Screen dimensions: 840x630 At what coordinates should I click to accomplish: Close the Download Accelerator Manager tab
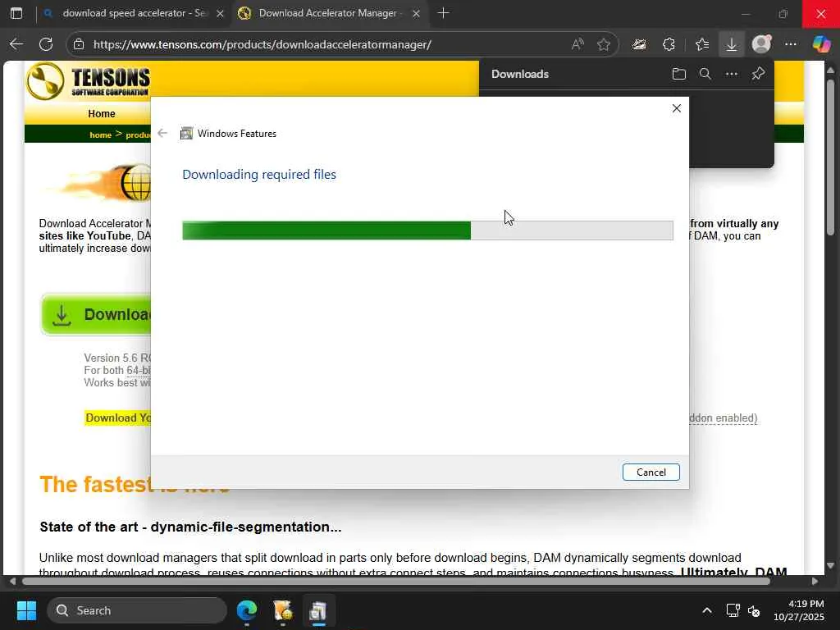416,13
